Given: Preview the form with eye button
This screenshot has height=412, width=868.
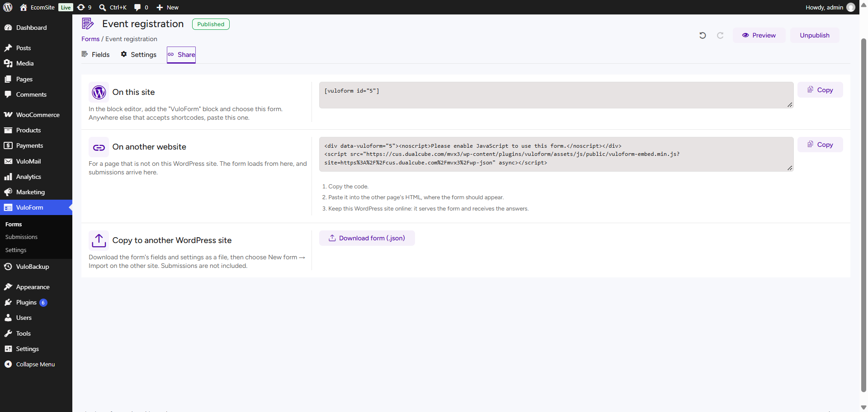Looking at the screenshot, I should click(759, 35).
